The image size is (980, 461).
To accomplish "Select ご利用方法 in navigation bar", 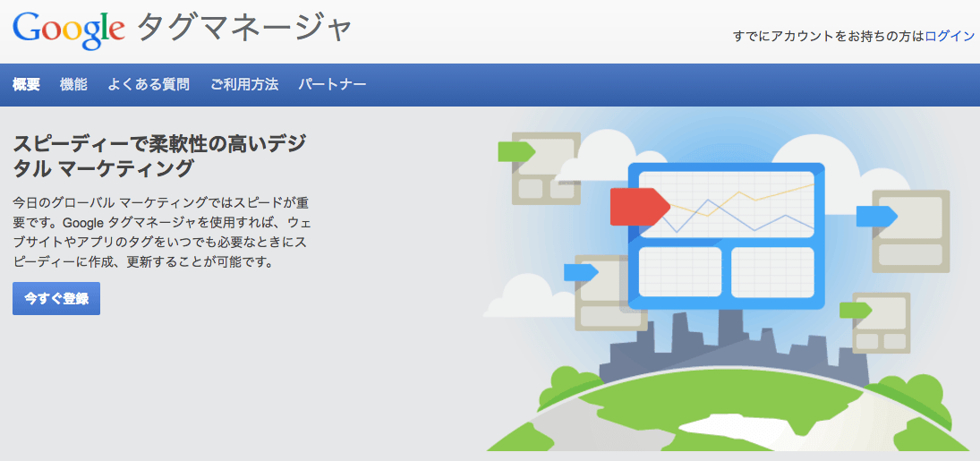I will point(244,84).
